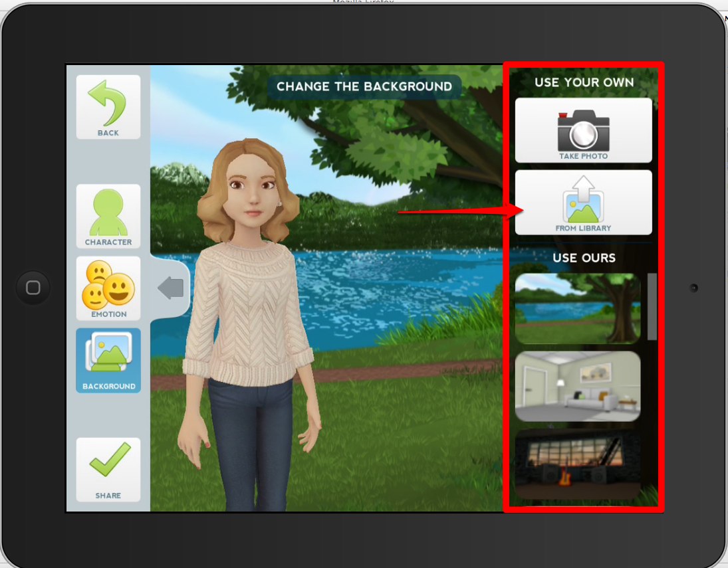Click the Change the Background title banner
This screenshot has height=568, width=728.
pos(364,86)
